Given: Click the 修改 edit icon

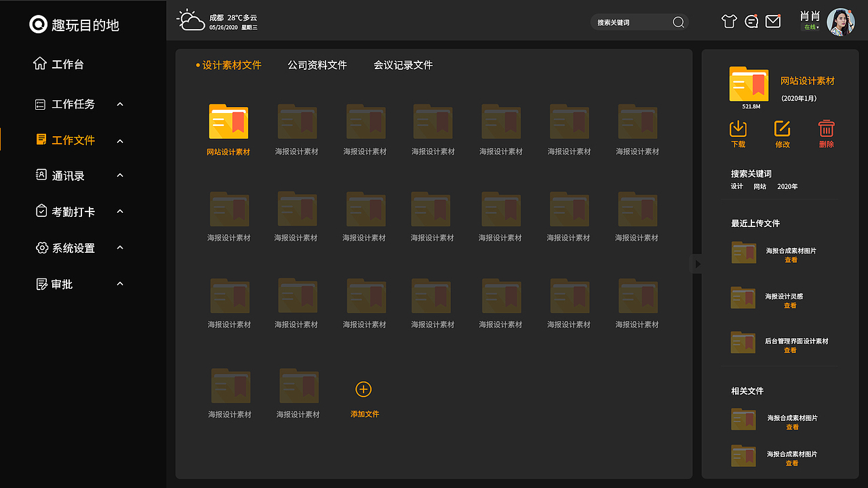Looking at the screenshot, I should click(783, 128).
